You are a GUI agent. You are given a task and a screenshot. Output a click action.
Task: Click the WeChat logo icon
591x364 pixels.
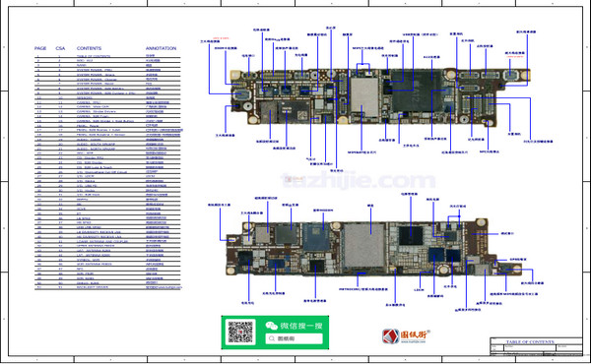[x=272, y=326]
